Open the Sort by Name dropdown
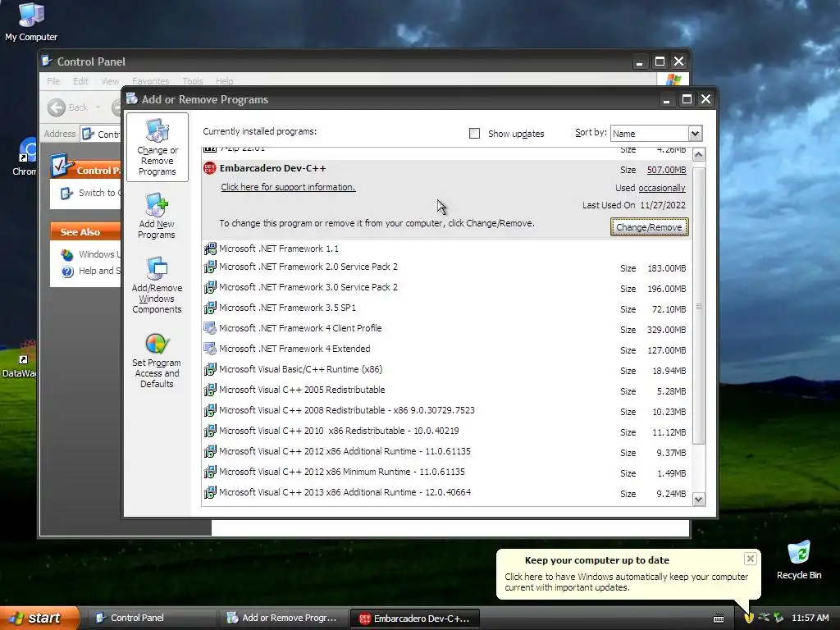Screen dimensions: 840x630 pyautogui.click(x=695, y=134)
